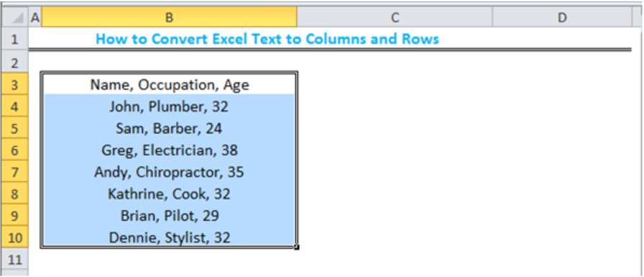644x277 pixels.
Task: Select row 7 header
Action: coord(15,172)
